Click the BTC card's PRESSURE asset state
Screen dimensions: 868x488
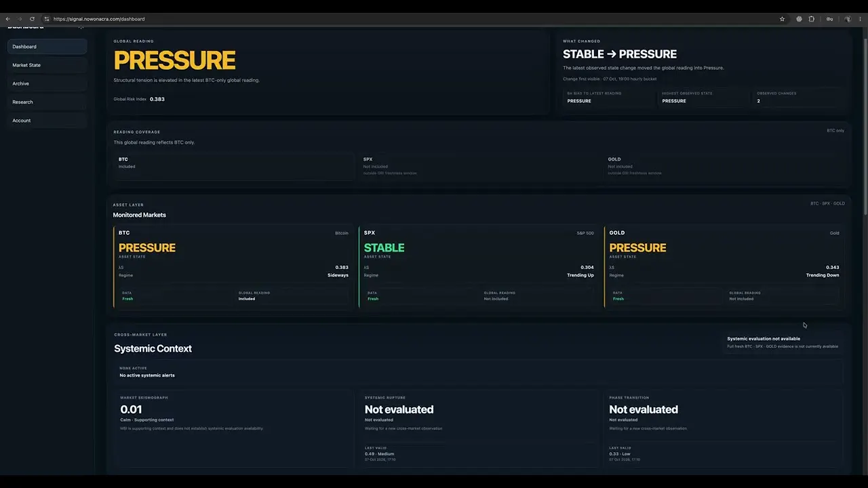(147, 248)
